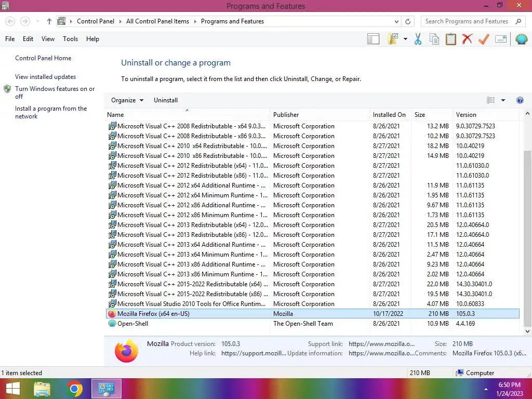Open the Tools menu
This screenshot has width=532, height=399.
pyautogui.click(x=70, y=39)
